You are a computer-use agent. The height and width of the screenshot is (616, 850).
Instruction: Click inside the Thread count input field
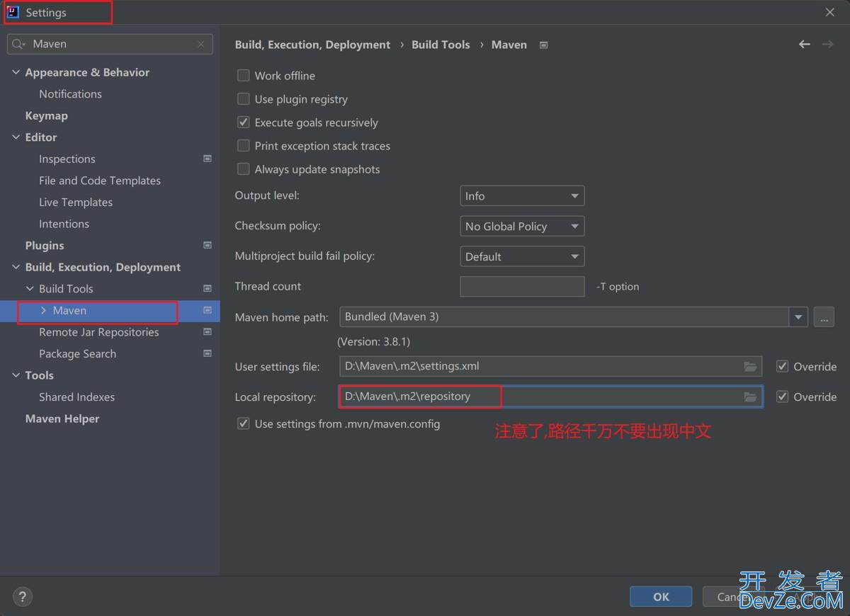(x=522, y=286)
